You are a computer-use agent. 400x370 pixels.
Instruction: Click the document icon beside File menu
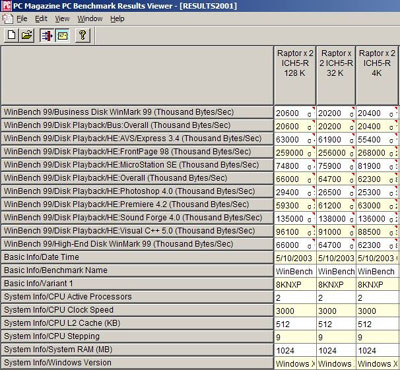7,19
